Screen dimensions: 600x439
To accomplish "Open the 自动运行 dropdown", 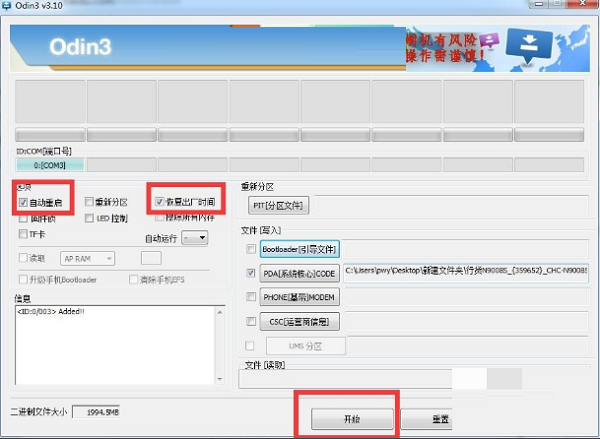I will (x=195, y=237).
